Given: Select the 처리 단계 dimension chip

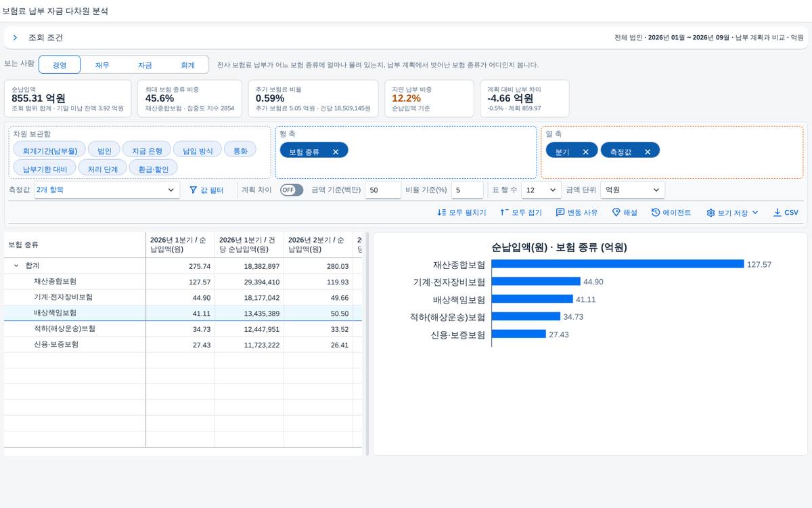Looking at the screenshot, I should click(x=102, y=169).
